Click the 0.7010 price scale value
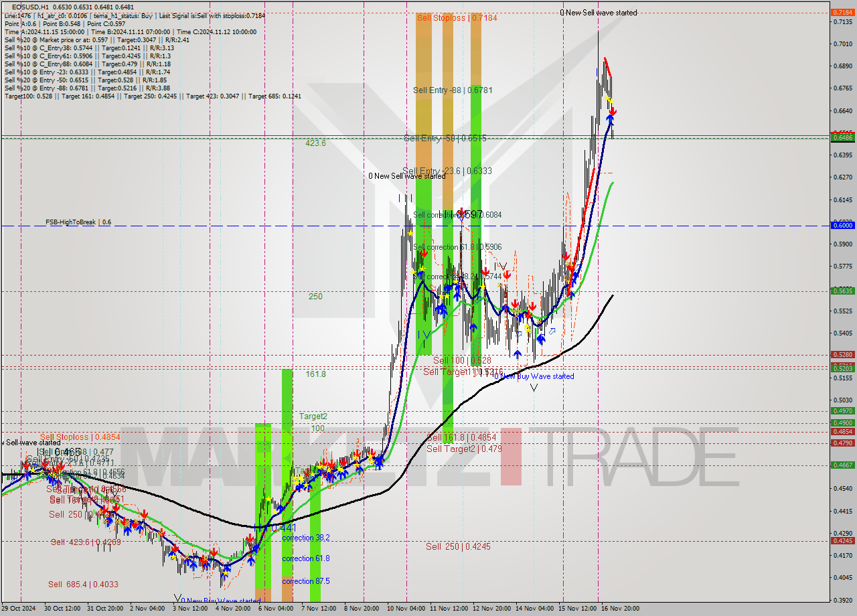This screenshot has height=616, width=857. [842, 44]
